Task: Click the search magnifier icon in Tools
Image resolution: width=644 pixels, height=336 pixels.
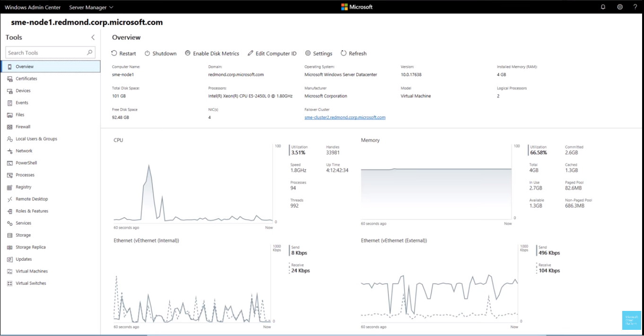Action: (x=90, y=53)
